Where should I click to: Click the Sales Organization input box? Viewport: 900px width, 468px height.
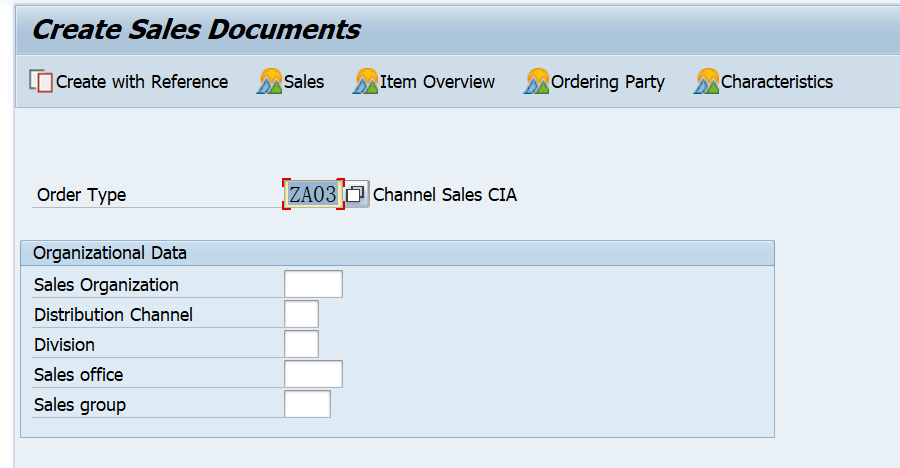313,284
